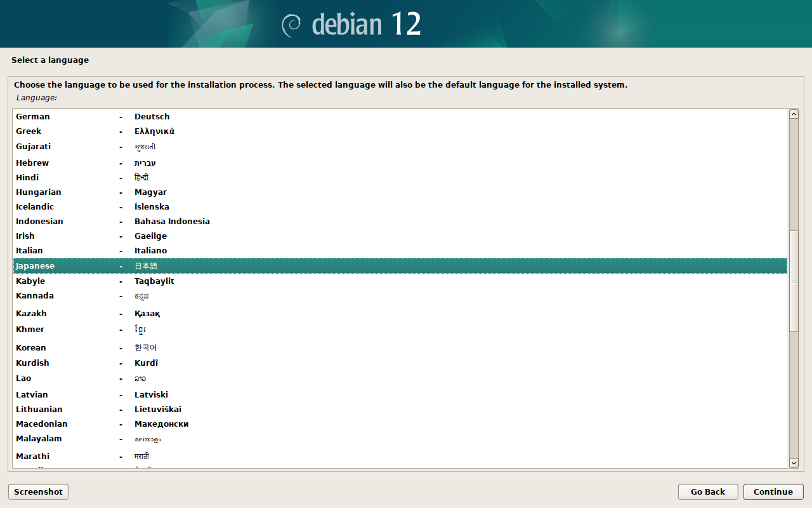The width and height of the screenshot is (812, 508).
Task: Select Lao language row
Action: click(x=400, y=378)
